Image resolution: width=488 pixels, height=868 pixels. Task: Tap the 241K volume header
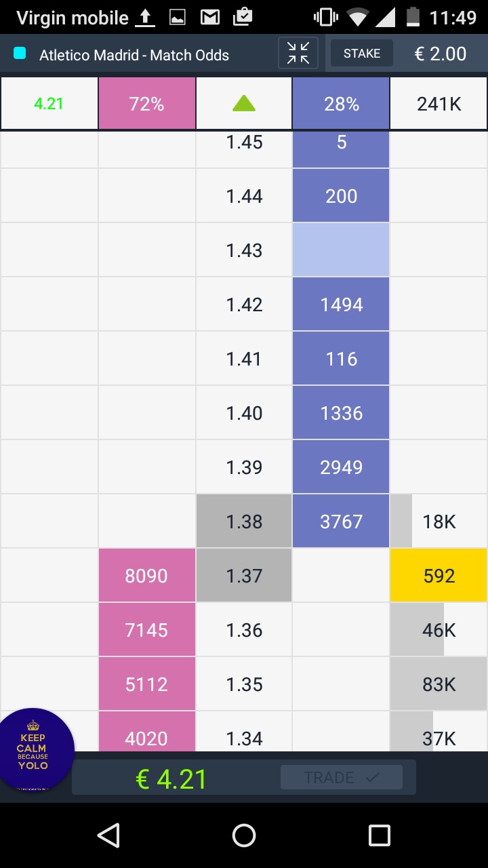(439, 104)
